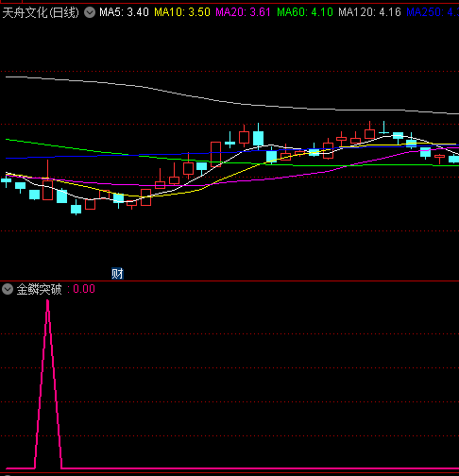Click the MA5: 3.40 label
Image resolution: width=459 pixels, height=476 pixels.
(124, 12)
